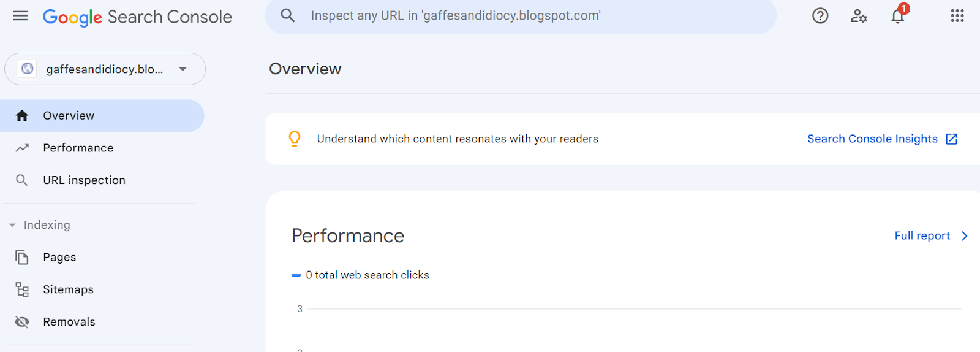This screenshot has height=352, width=980.
Task: Open user and permissions settings icon
Action: (x=859, y=16)
